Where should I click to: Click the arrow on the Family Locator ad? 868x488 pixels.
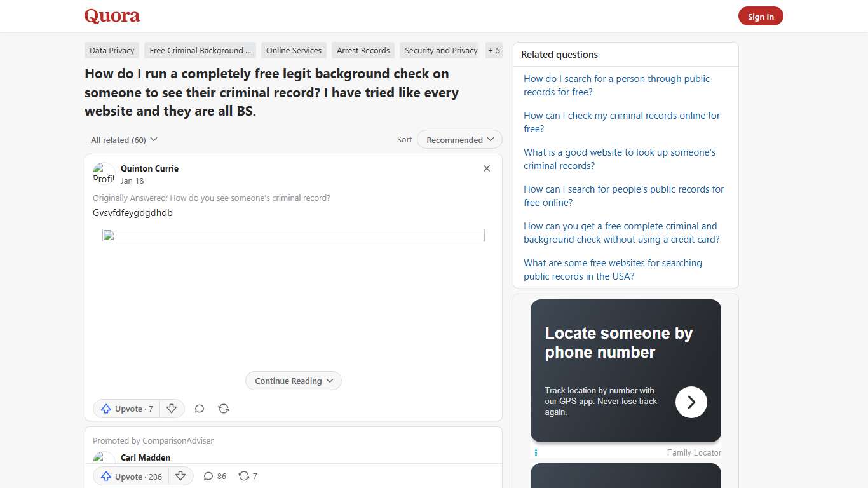click(x=691, y=402)
